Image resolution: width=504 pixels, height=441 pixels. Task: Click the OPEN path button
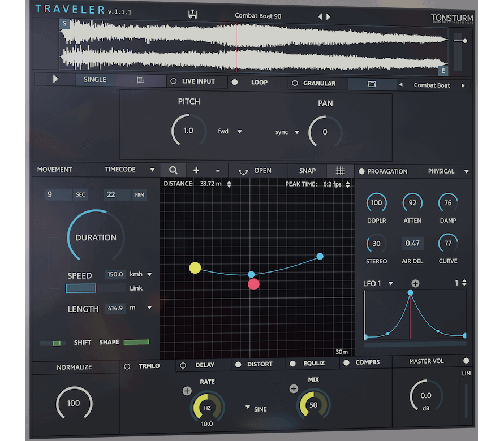[256, 171]
